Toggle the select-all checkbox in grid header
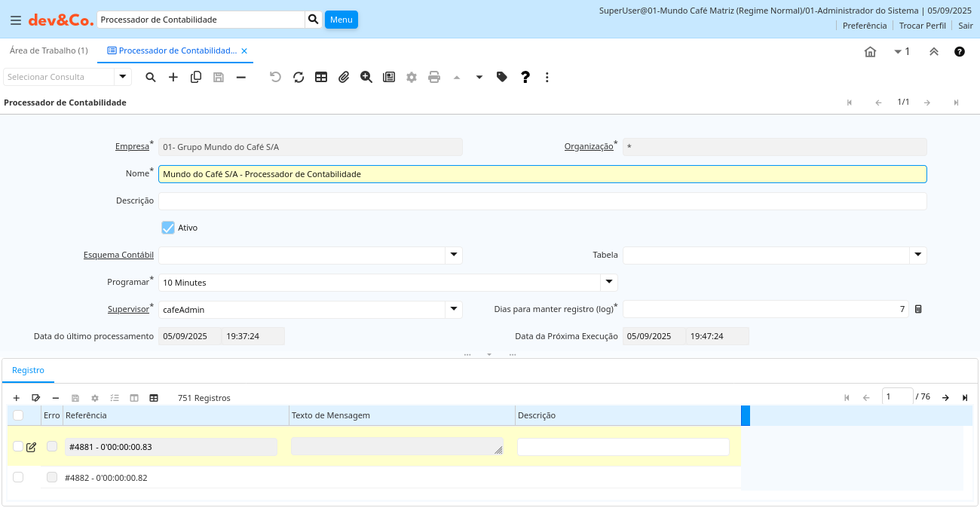Viewport: 980px width, 508px height. 18,415
